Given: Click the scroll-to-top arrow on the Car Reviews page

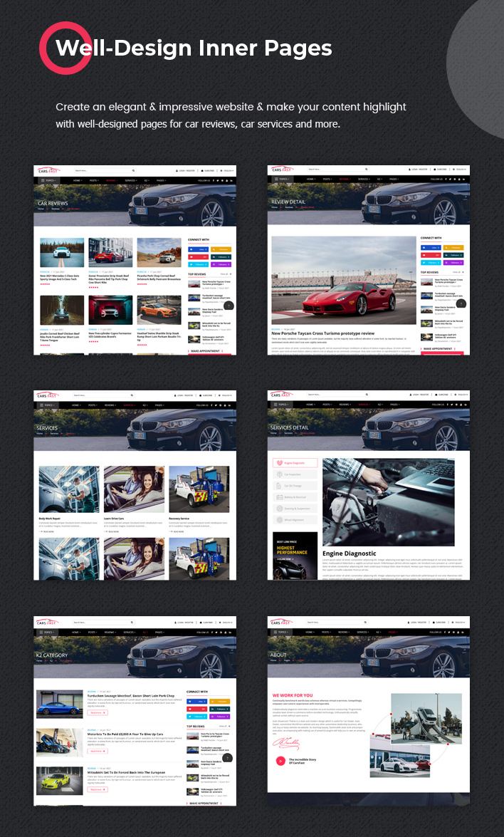Looking at the screenshot, I should 229,306.
